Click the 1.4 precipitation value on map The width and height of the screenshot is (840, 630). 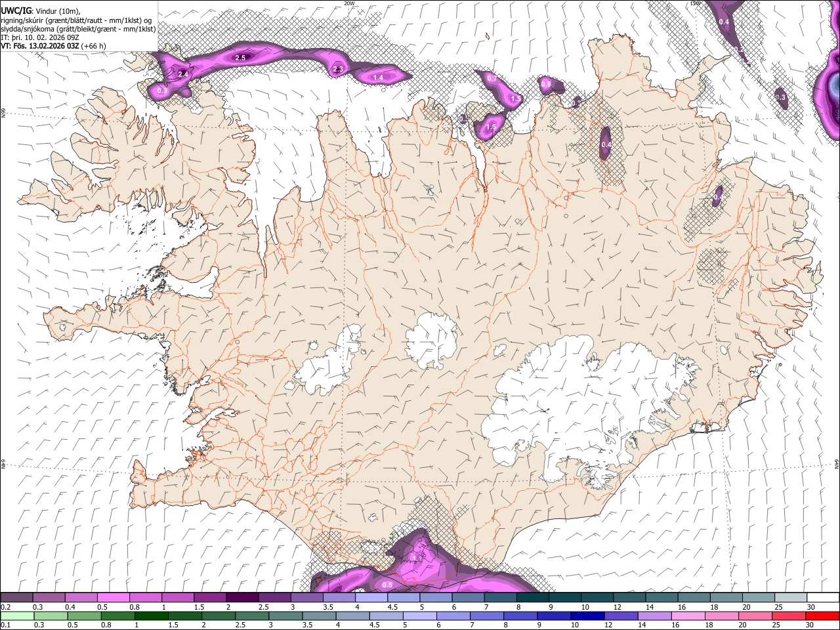coord(378,77)
